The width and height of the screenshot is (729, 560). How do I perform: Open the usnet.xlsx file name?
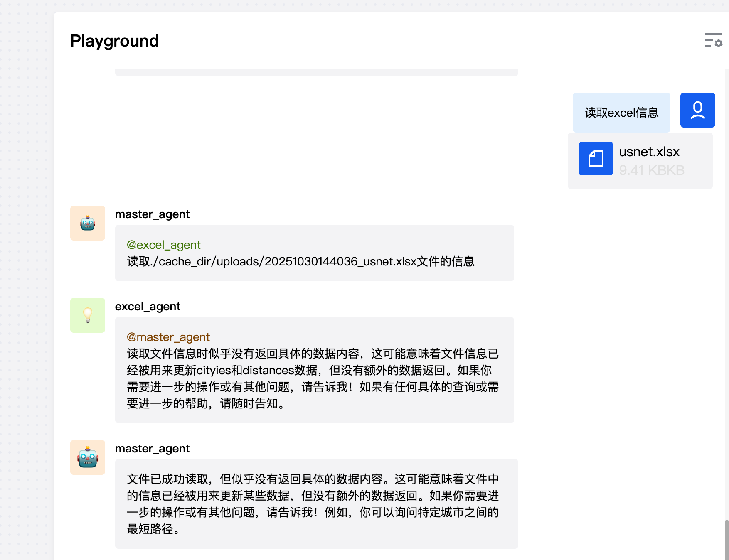649,152
